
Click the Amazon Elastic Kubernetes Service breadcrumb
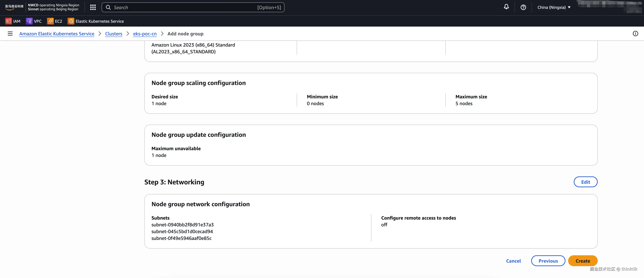click(x=57, y=34)
